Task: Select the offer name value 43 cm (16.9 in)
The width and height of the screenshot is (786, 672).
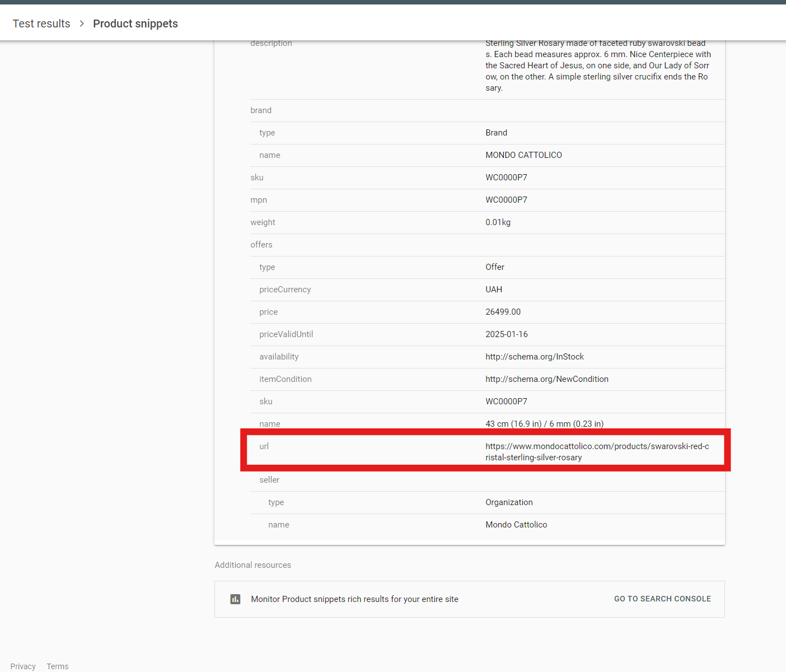Action: (x=545, y=424)
